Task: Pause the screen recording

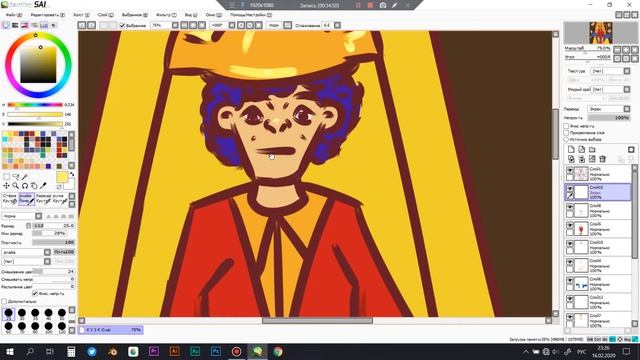Action: [358, 5]
